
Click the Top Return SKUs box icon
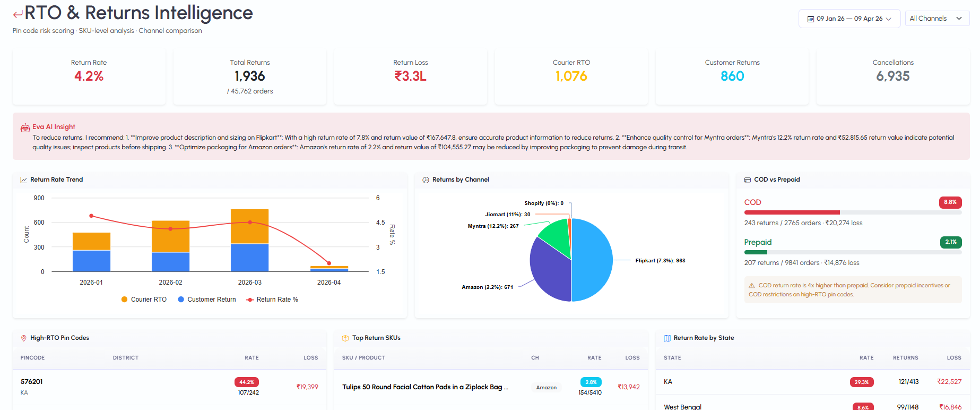345,338
